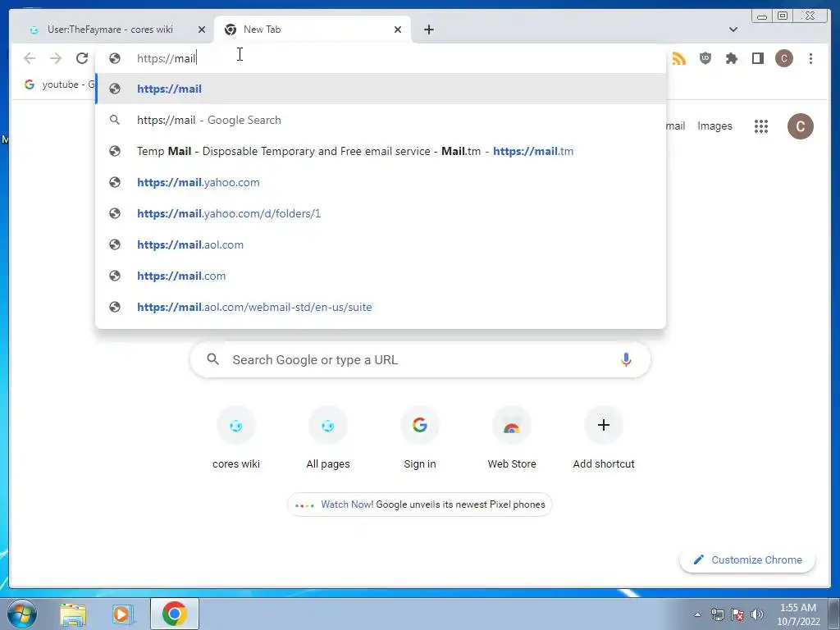Screen dimensions: 840x630
Task: Close the User:TheFaymare cores wiki tab
Action: pyautogui.click(x=202, y=30)
